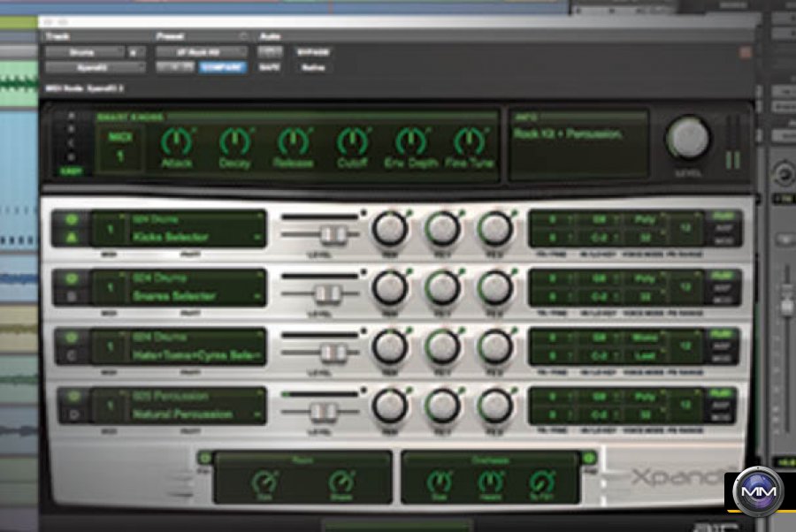Open the Xpand!2 plug-in selector dropdown

tap(95, 67)
